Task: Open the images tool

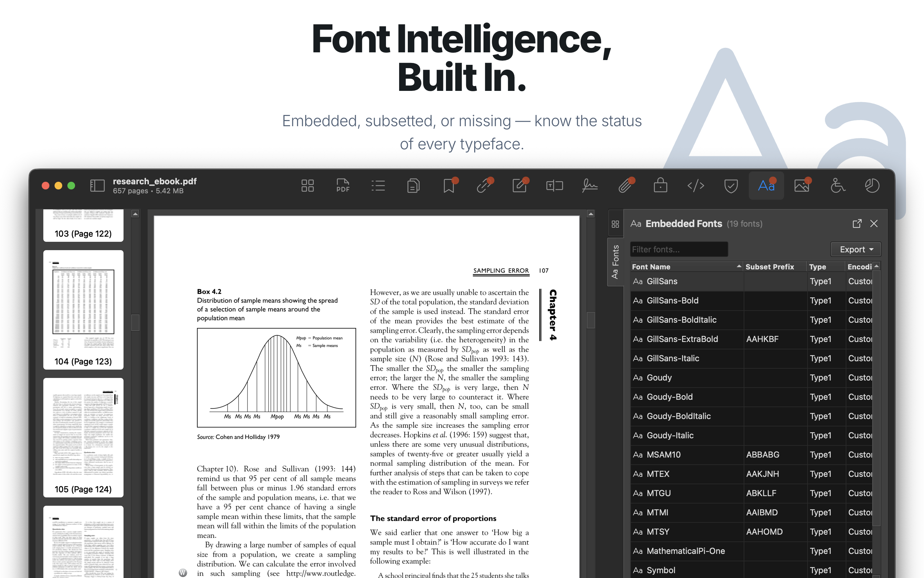Action: point(801,186)
